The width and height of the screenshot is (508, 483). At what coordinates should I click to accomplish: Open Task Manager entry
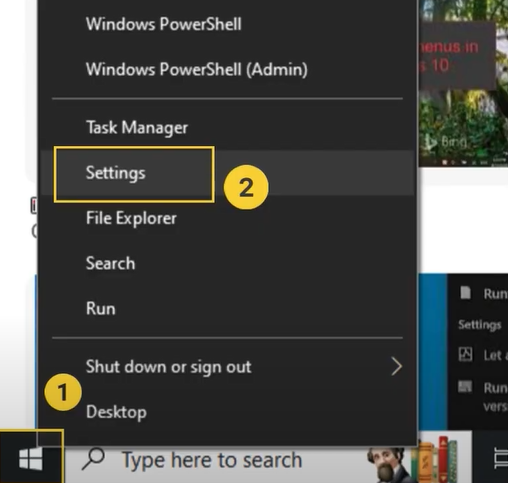click(227, 127)
